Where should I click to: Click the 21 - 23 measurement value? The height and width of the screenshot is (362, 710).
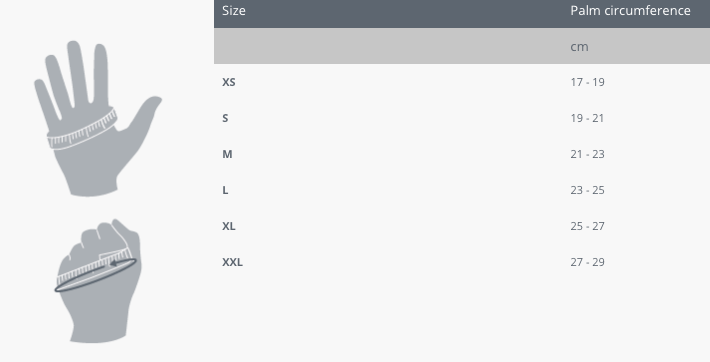tap(587, 154)
